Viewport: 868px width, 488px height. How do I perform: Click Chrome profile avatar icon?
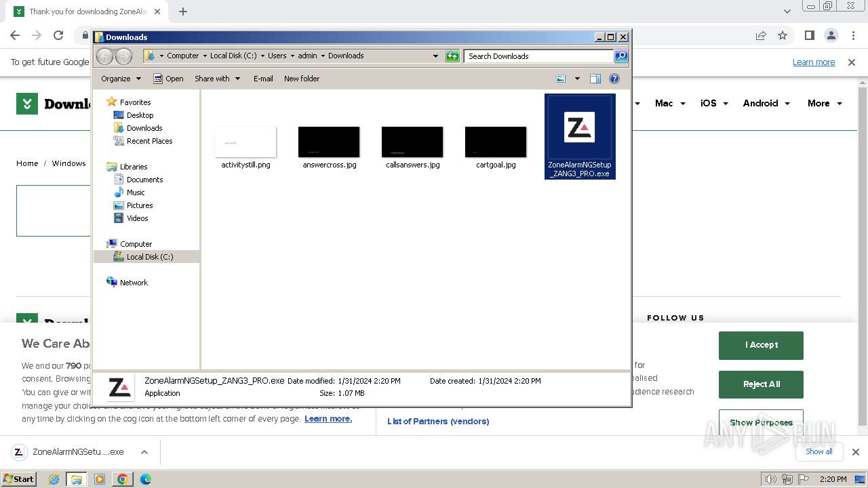coord(831,35)
